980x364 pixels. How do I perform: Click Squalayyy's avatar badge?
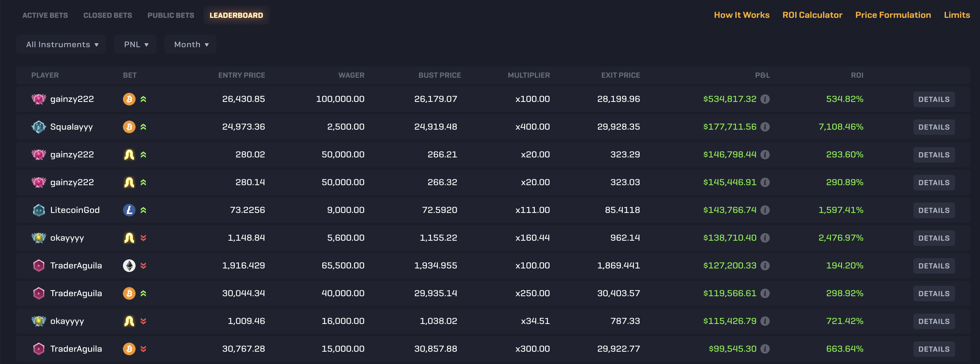pyautogui.click(x=38, y=127)
